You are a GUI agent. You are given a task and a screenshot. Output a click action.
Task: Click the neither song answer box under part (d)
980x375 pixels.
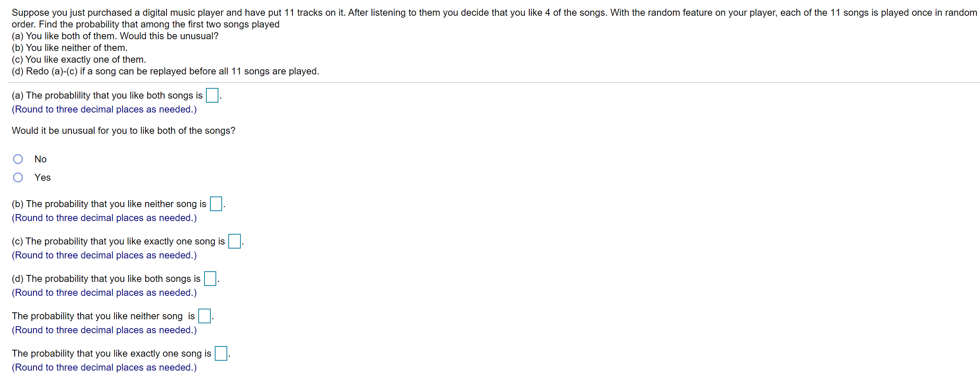pyautogui.click(x=204, y=316)
